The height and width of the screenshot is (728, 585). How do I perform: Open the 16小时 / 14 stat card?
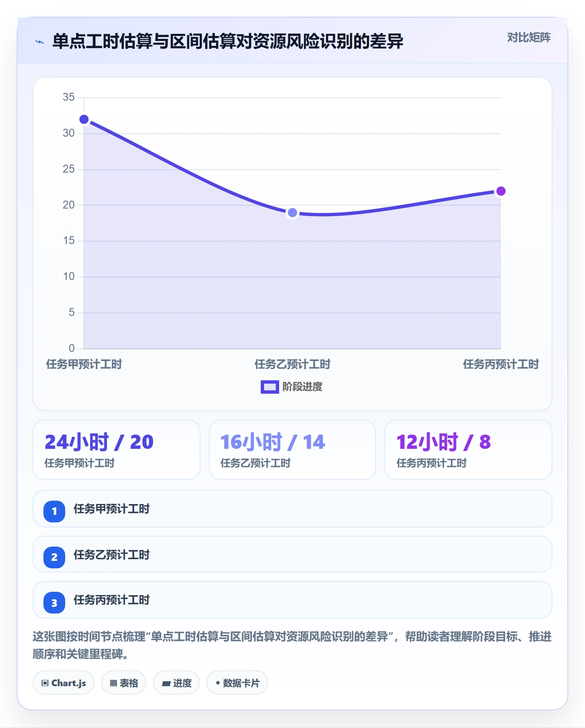point(292,450)
